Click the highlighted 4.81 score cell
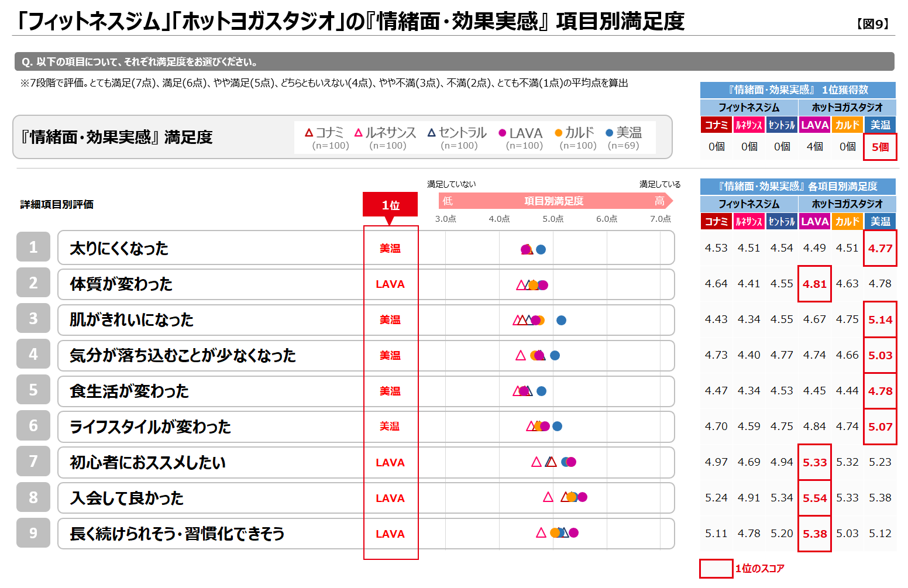 tap(814, 284)
